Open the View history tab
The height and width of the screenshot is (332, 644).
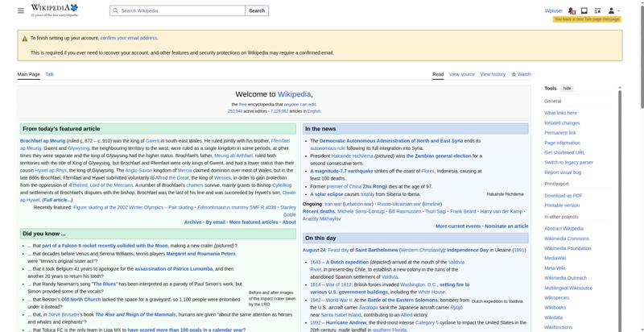493,74
